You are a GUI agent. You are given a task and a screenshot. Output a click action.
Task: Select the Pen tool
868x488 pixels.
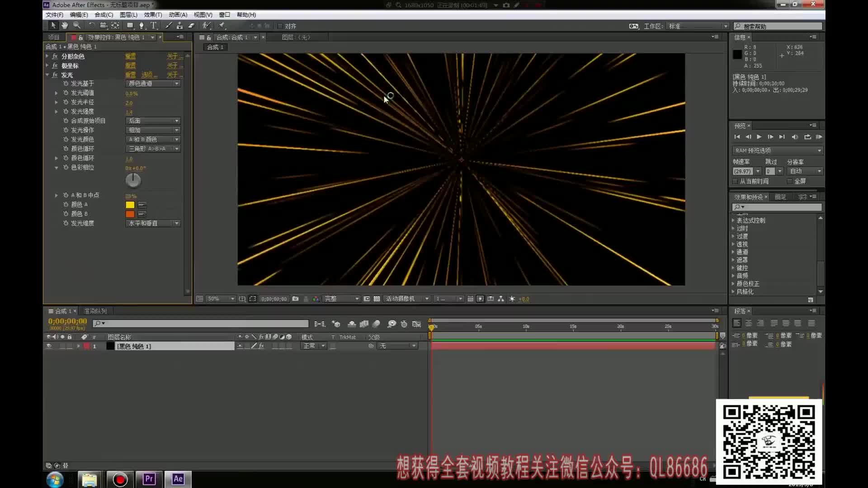coord(142,26)
